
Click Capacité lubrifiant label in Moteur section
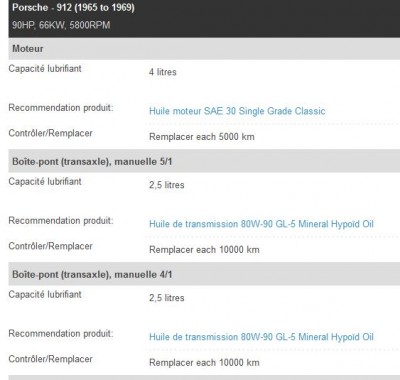[x=45, y=69]
